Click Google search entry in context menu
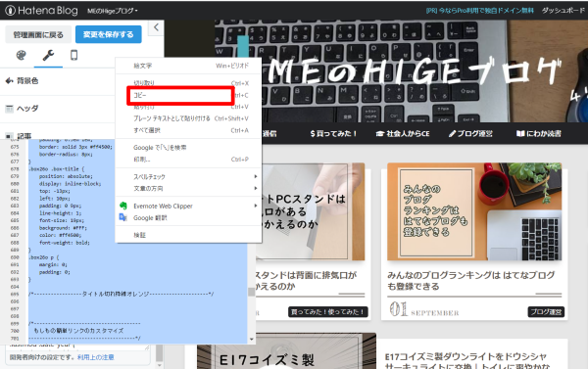 point(188,147)
